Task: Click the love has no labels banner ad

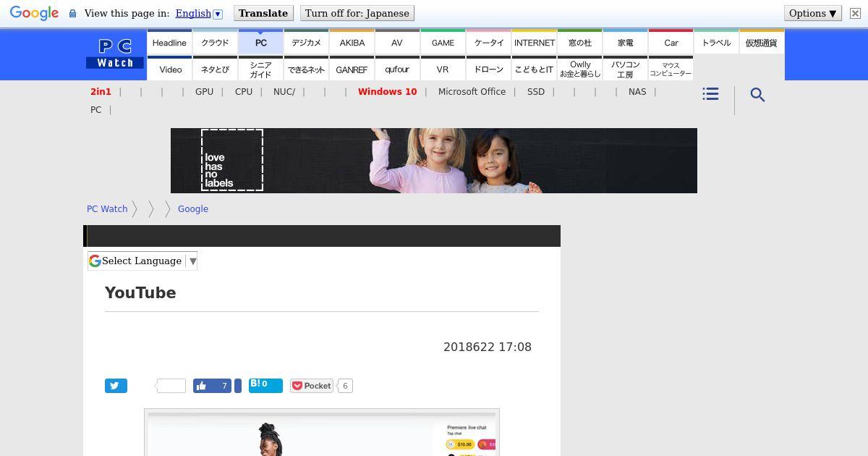Action: 434,161
